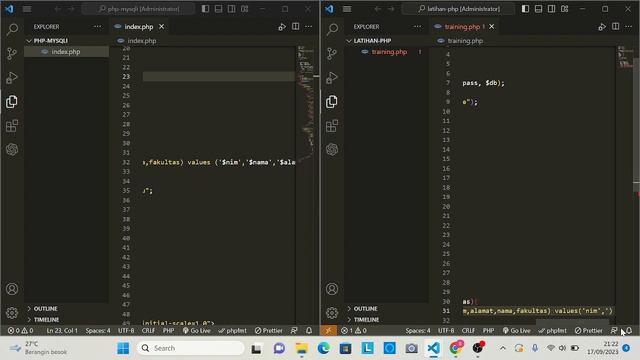This screenshot has height=360, width=640.
Task: Split the index.php editor right
Action: (x=296, y=27)
